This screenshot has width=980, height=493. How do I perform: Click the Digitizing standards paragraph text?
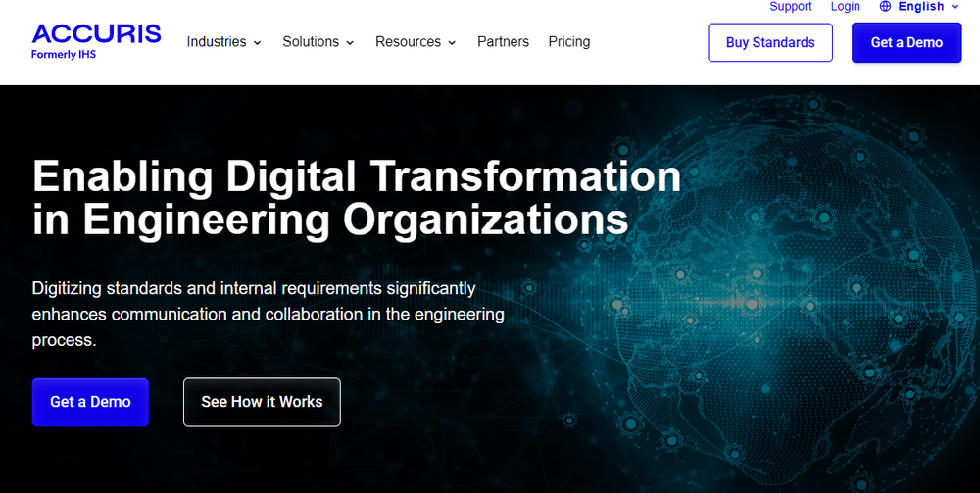click(269, 315)
